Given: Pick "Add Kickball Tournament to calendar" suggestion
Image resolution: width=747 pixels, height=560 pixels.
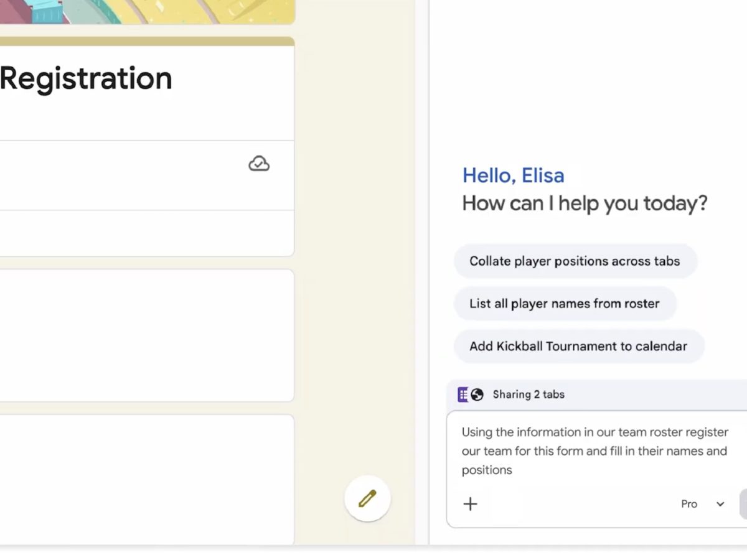Looking at the screenshot, I should (x=578, y=346).
